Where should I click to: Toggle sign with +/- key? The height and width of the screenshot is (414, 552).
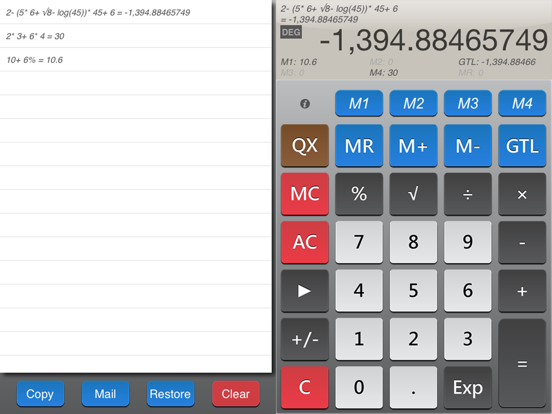[305, 339]
